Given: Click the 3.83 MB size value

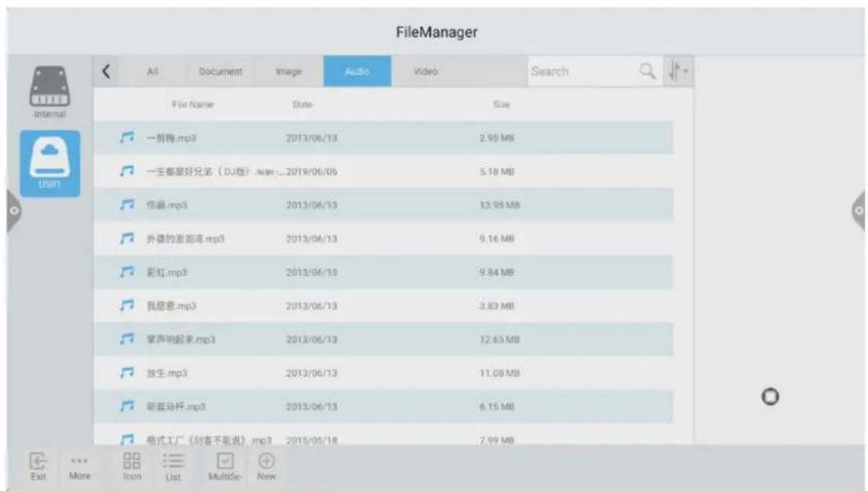Looking at the screenshot, I should (496, 306).
